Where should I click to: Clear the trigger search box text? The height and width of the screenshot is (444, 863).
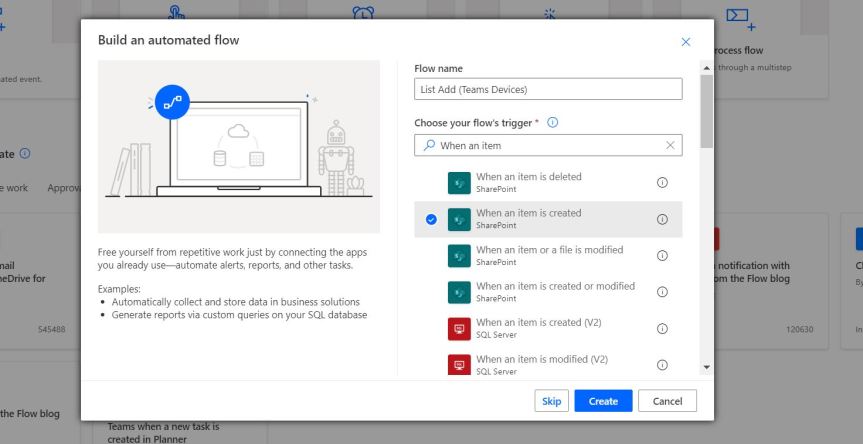[670, 145]
